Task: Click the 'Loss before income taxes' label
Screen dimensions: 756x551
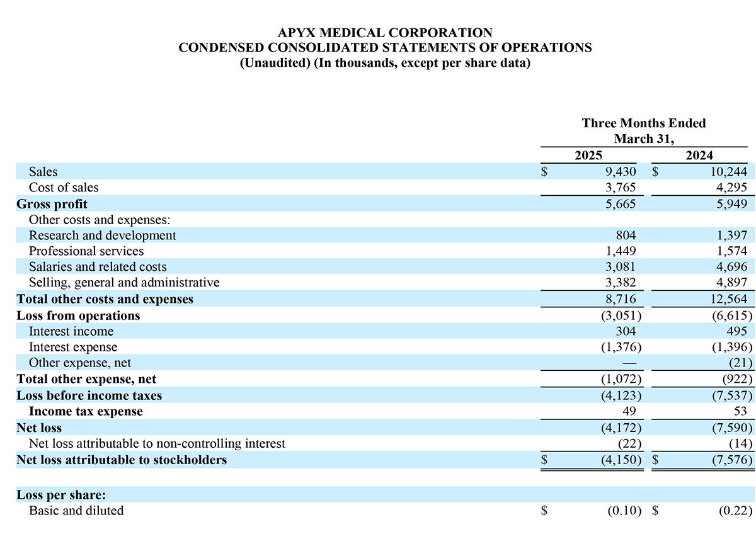Action: [x=89, y=395]
